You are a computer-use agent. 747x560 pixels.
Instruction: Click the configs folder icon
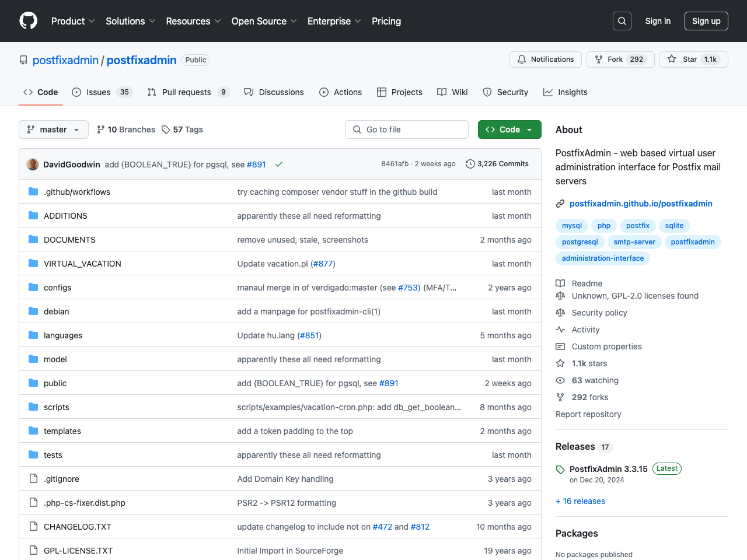(x=33, y=287)
